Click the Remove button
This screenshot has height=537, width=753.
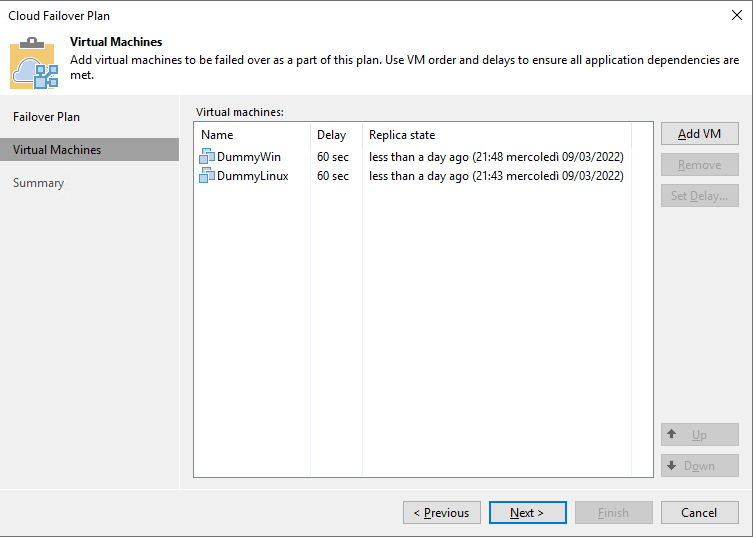pos(700,165)
